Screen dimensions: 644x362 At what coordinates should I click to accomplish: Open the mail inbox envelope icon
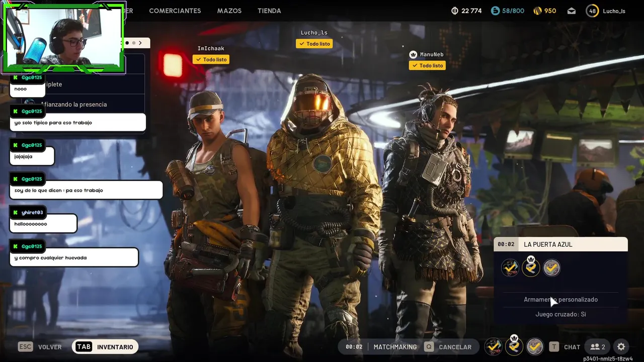(x=572, y=11)
